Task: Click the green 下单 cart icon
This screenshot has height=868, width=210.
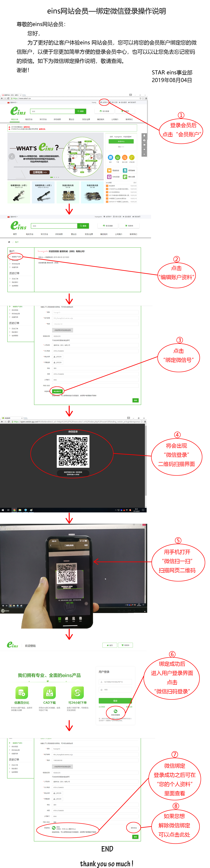Action: 118,157
